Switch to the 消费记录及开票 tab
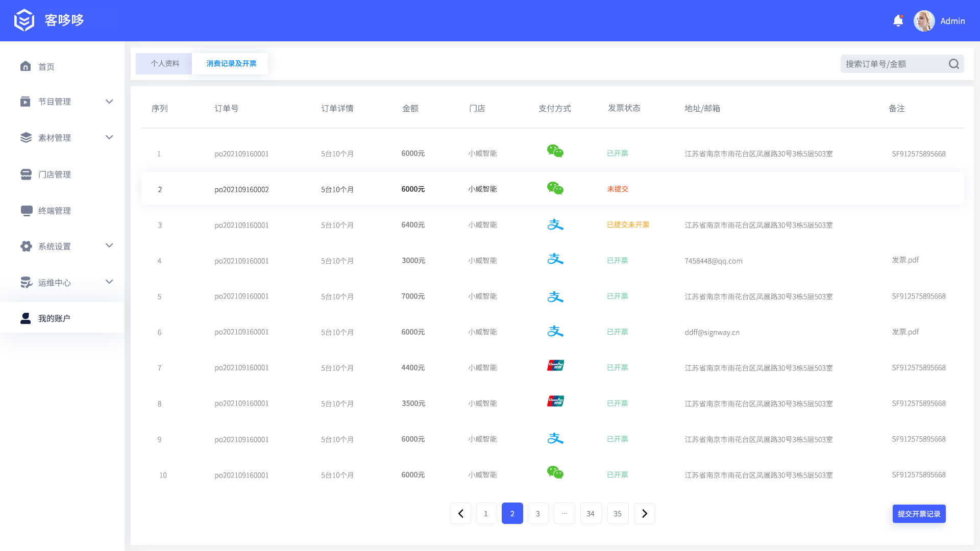Image resolution: width=980 pixels, height=551 pixels. click(230, 63)
